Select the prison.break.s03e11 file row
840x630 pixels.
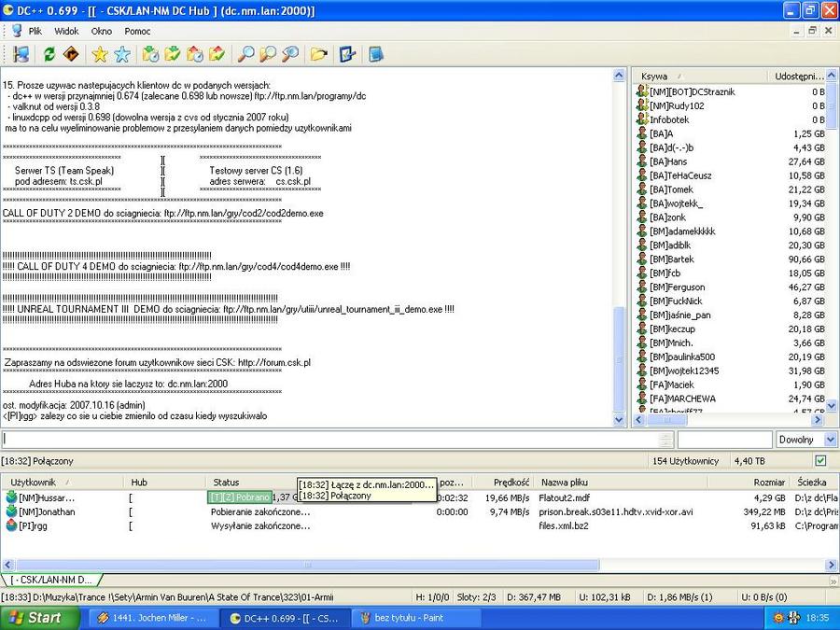(419, 511)
